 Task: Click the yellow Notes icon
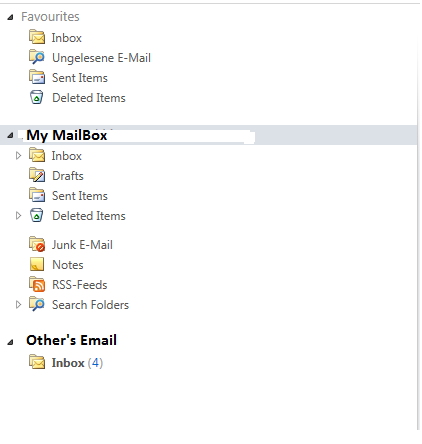(x=37, y=264)
